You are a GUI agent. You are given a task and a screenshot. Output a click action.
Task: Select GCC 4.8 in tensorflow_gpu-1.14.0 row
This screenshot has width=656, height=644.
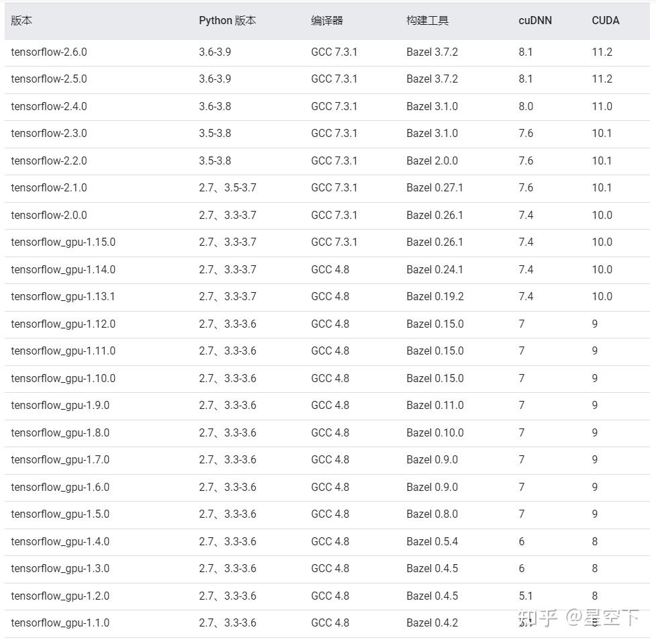[330, 269]
